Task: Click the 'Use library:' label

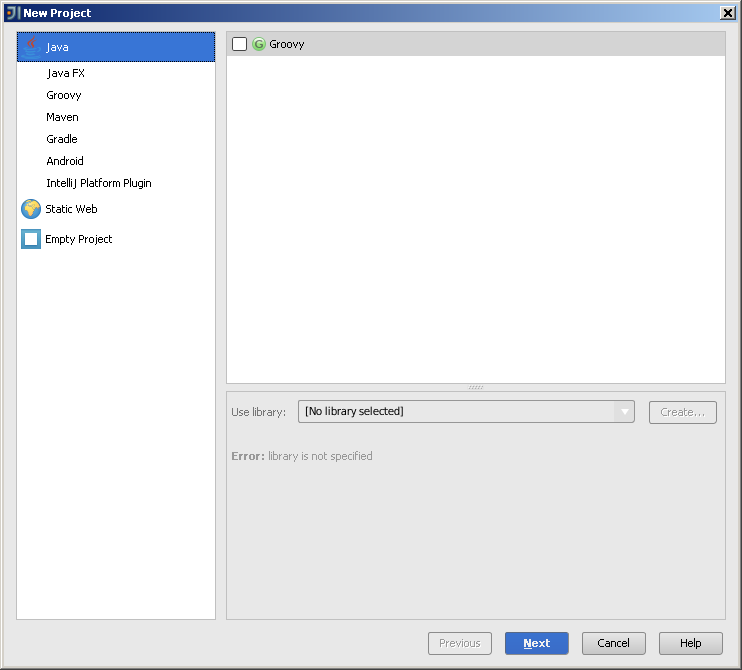Action: (x=259, y=412)
